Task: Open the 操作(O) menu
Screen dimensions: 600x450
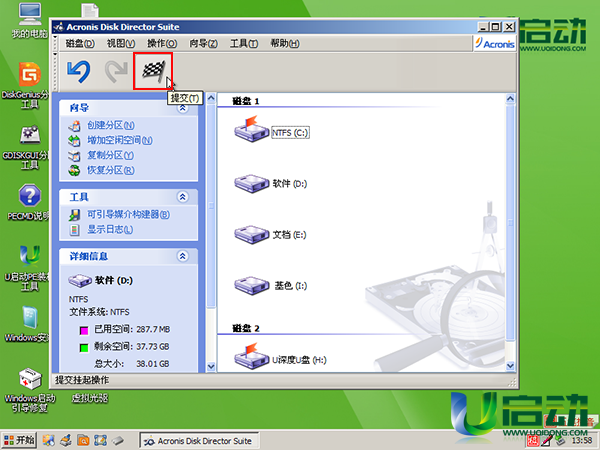Action: point(162,44)
